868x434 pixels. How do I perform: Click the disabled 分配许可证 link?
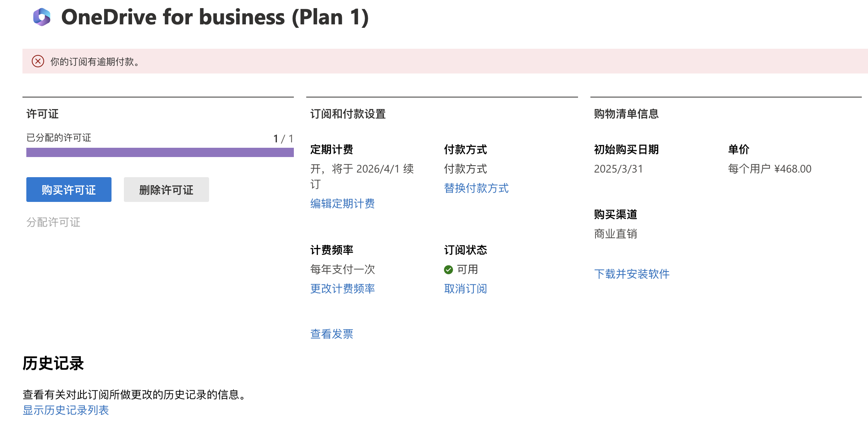coord(53,222)
